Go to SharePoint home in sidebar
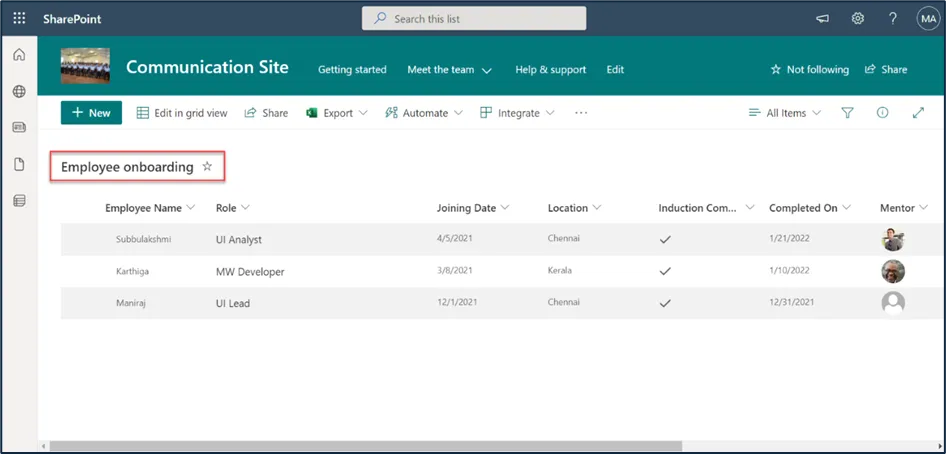This screenshot has height=454, width=946. point(19,54)
